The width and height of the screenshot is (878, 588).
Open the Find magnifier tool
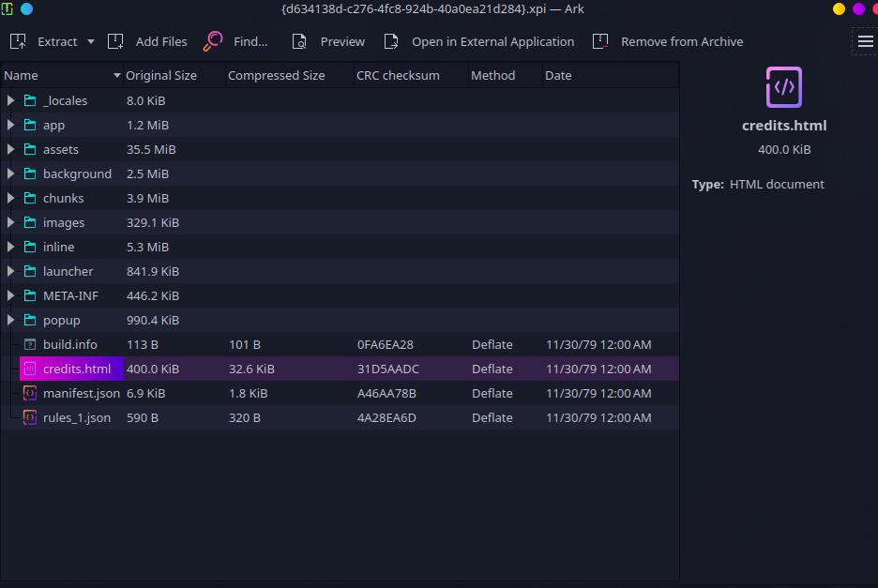[x=213, y=41]
